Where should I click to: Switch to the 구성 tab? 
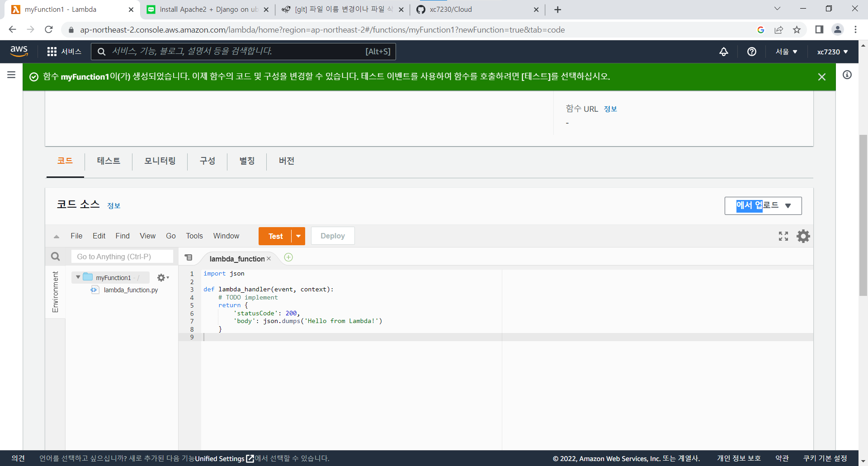[208, 161]
